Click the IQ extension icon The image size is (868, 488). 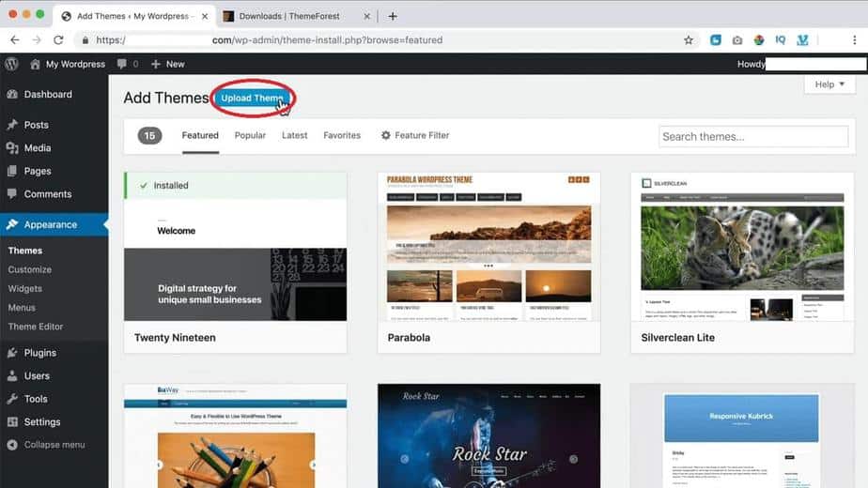point(780,39)
